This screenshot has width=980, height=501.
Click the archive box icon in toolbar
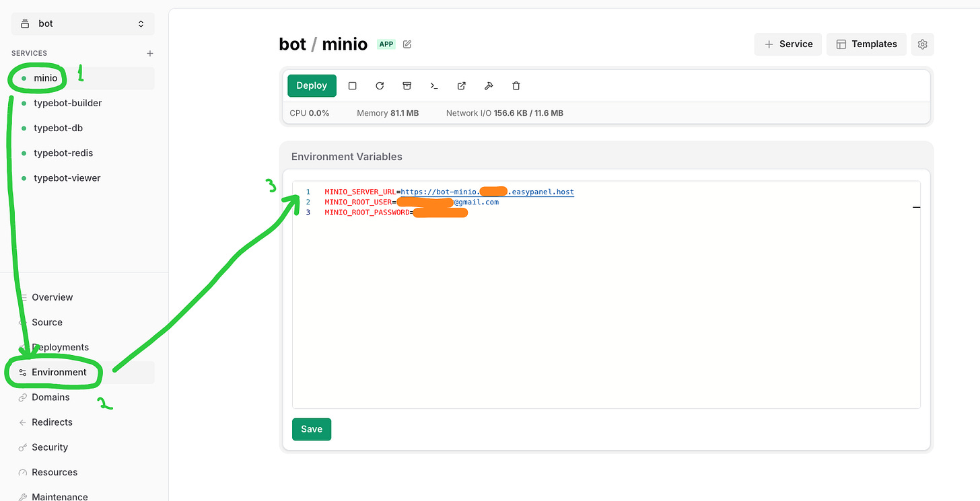[x=407, y=86]
